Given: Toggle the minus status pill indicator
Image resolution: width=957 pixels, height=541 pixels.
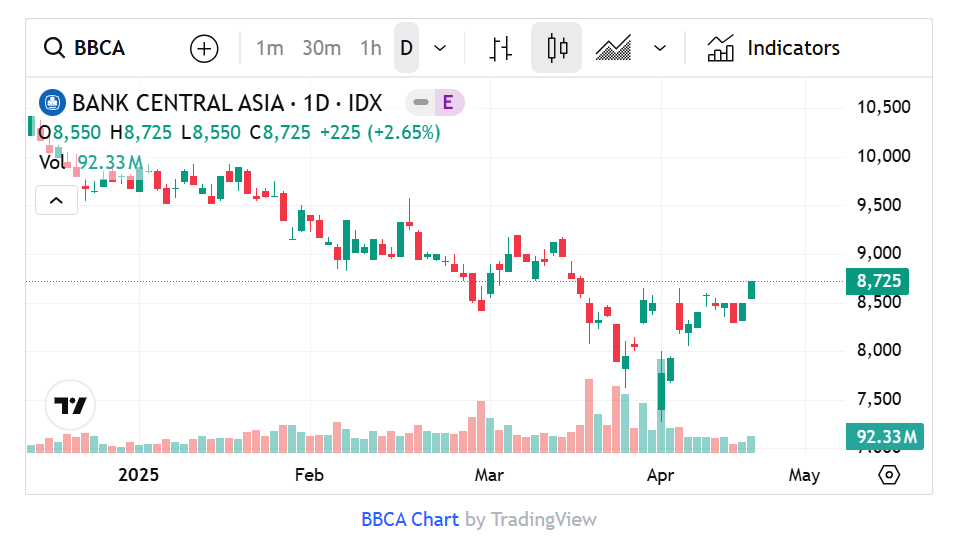Looking at the screenshot, I should click(x=420, y=102).
